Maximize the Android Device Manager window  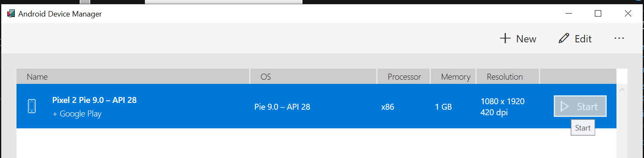(x=598, y=14)
